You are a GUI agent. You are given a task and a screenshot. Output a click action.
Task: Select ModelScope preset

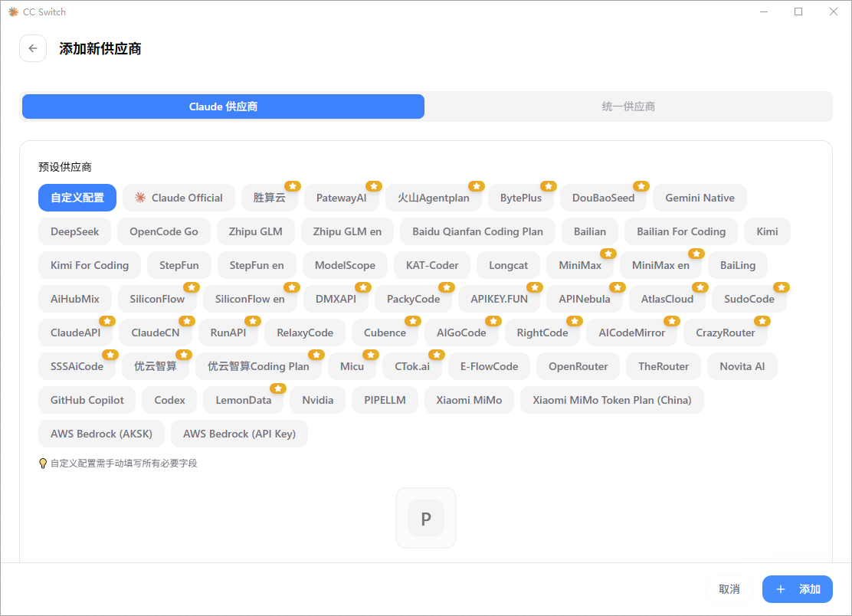(x=345, y=265)
